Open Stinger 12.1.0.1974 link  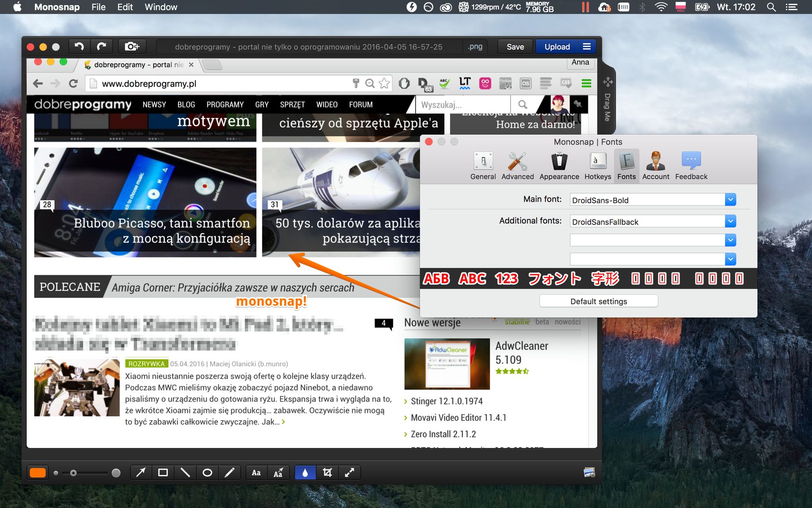click(447, 401)
